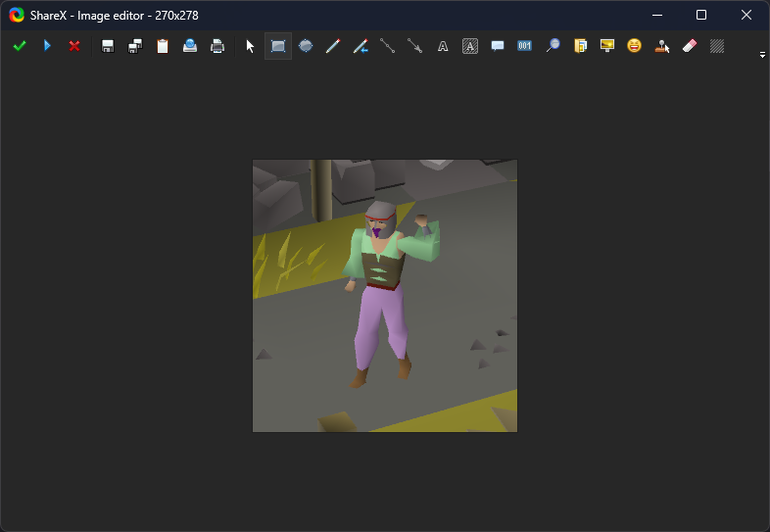770x532 pixels.
Task: Select the Text outline tool
Action: click(x=443, y=46)
